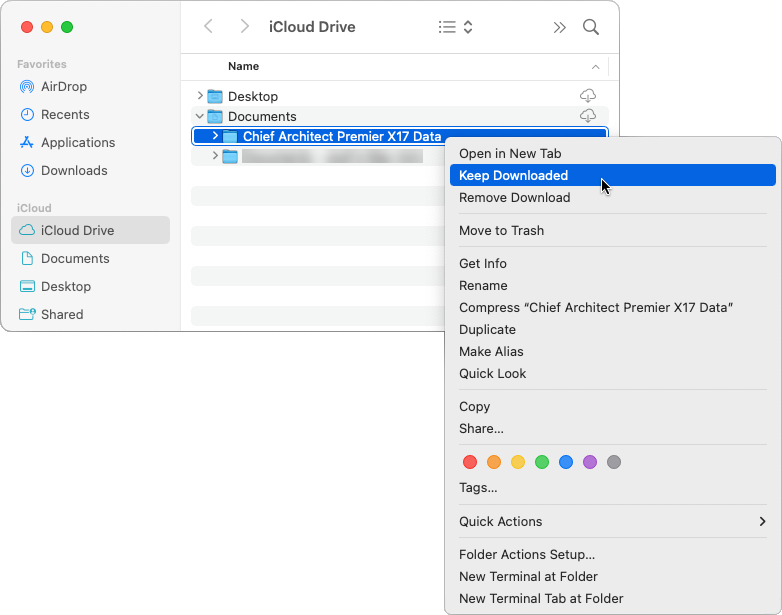Expand the Desktop folder disclosure arrow
Image resolution: width=782 pixels, height=615 pixels.
pos(200,95)
